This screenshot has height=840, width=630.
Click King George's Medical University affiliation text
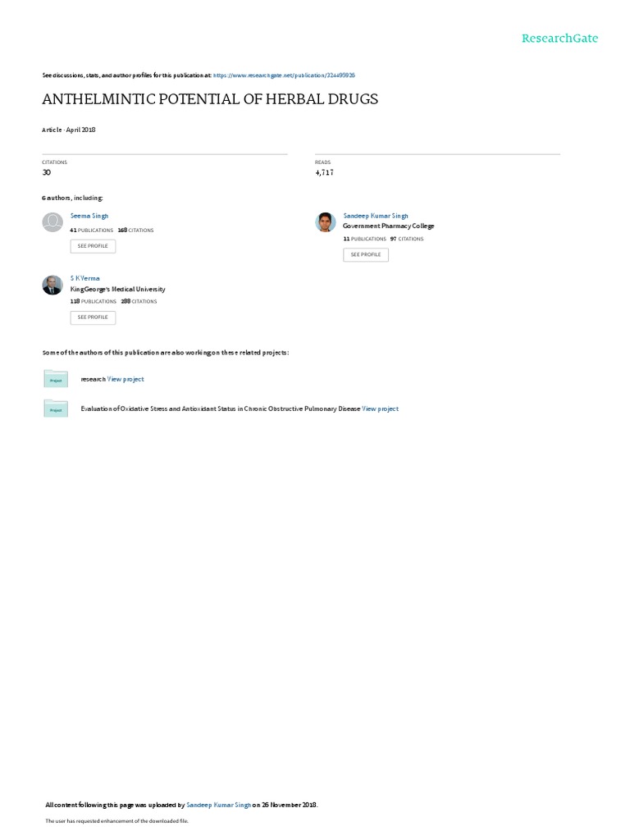click(118, 290)
